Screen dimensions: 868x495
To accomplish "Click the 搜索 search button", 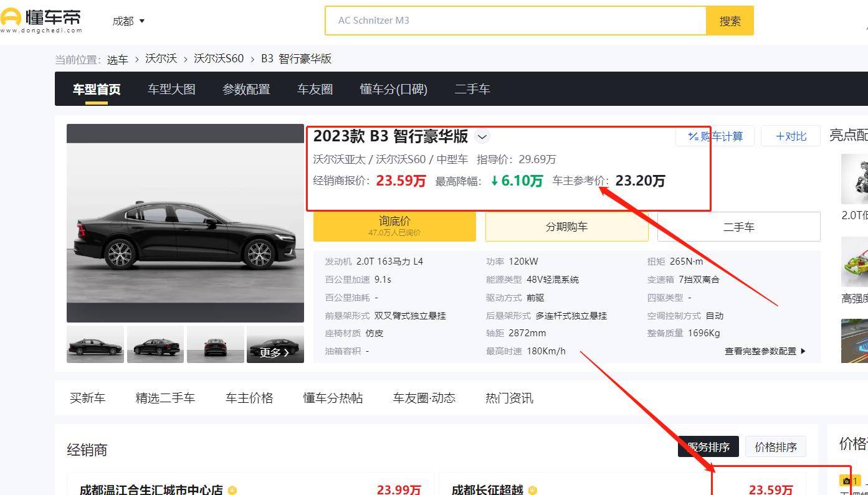I will (x=730, y=21).
